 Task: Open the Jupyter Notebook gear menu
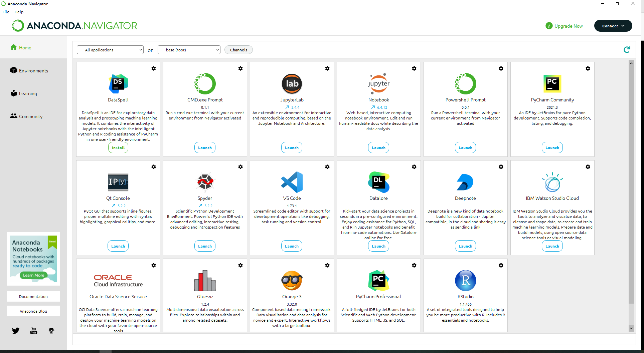[414, 68]
